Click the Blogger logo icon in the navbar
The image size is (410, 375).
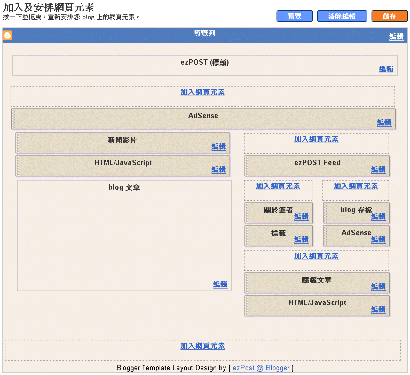pos(7,35)
